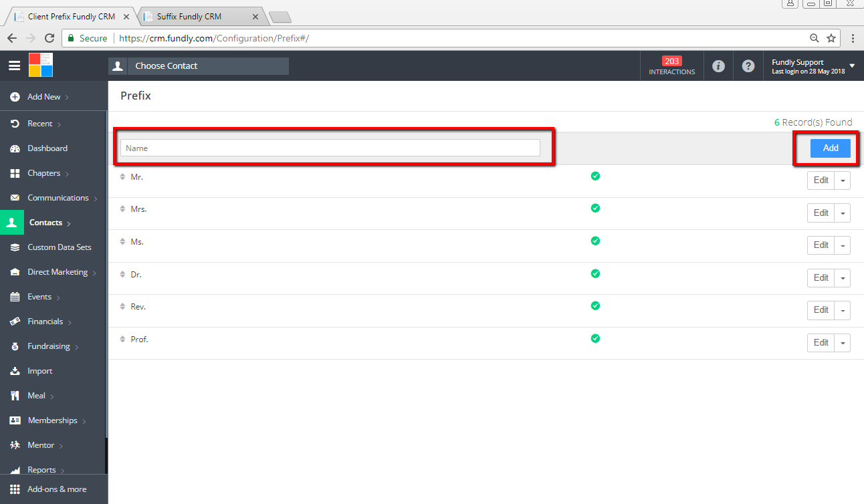Image resolution: width=864 pixels, height=504 pixels.
Task: Click the Chapters grid icon
Action: tap(15, 173)
